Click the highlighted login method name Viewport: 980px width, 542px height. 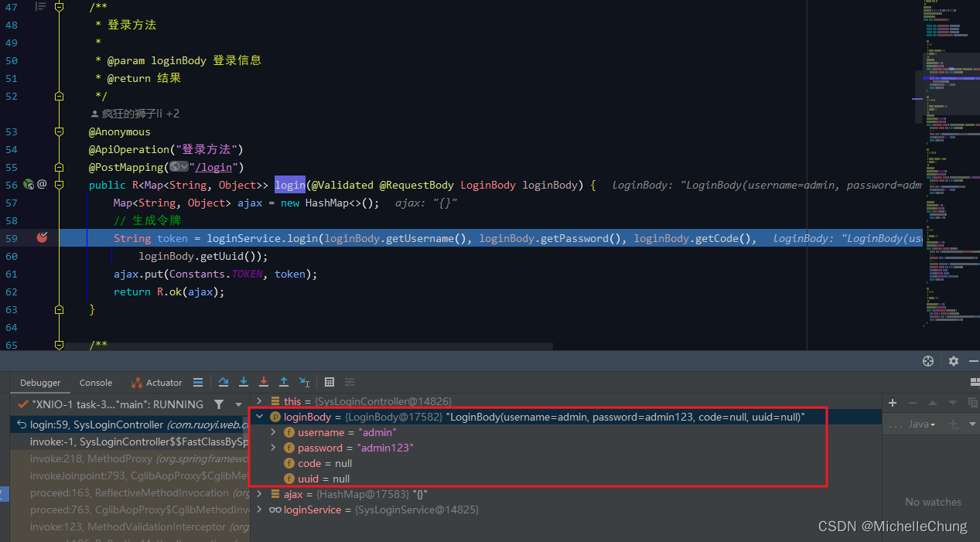pos(290,185)
